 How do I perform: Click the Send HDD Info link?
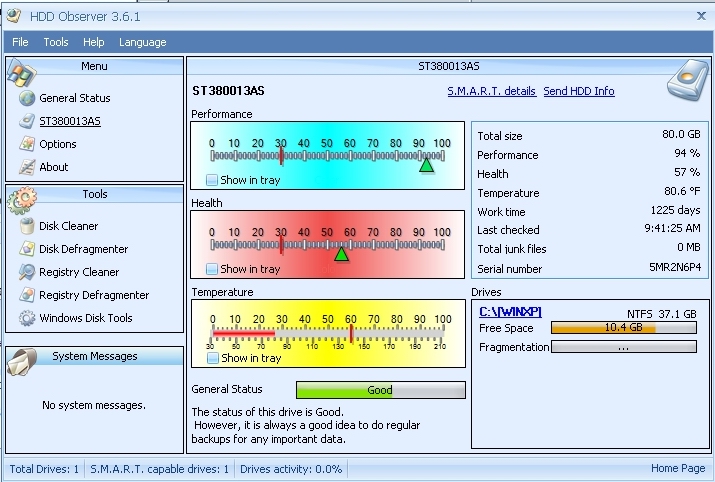[579, 91]
